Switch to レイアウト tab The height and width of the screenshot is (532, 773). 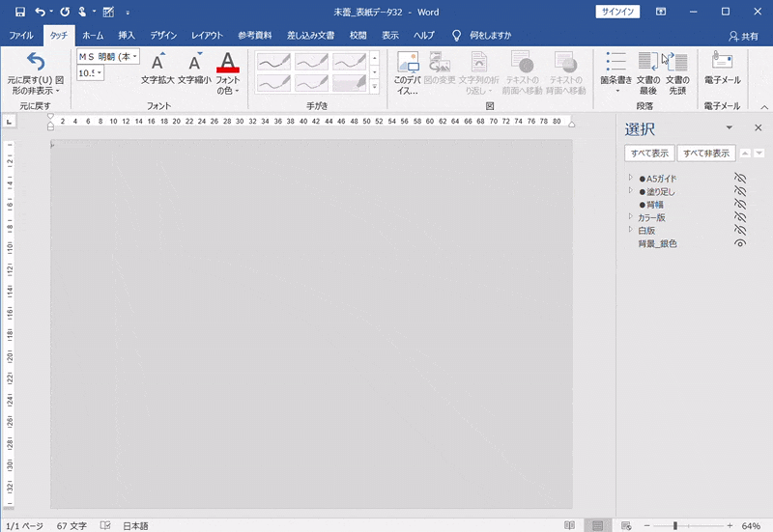coord(207,36)
